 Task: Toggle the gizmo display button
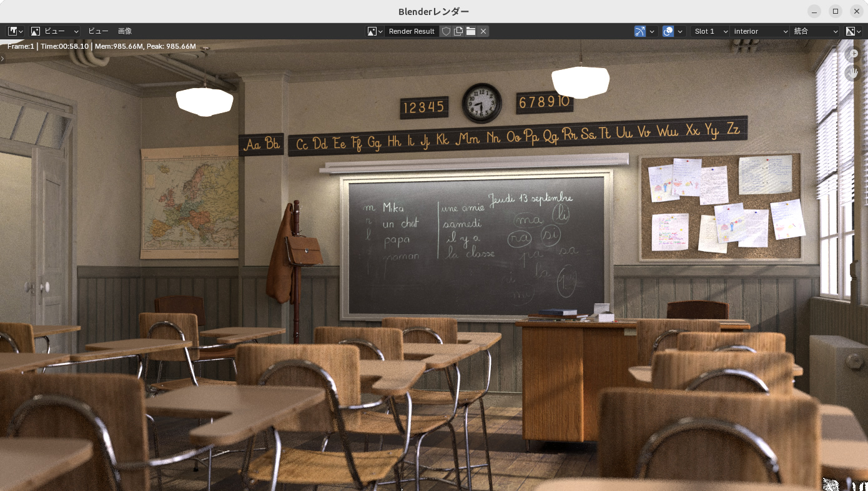(640, 31)
